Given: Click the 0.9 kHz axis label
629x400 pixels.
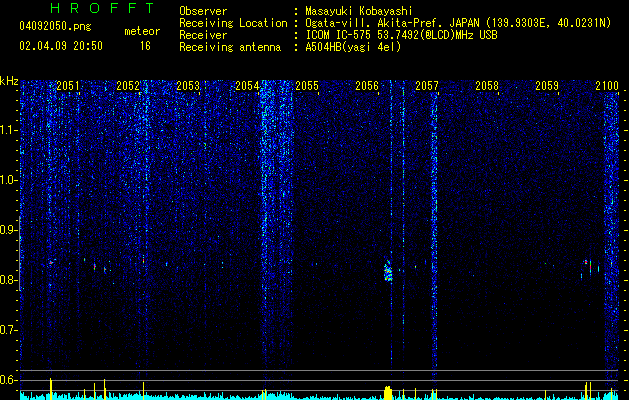Looking at the screenshot, I should (9, 230).
